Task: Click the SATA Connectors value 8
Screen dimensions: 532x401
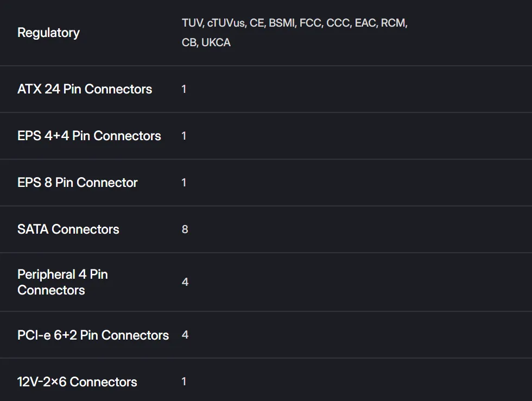Action: click(185, 229)
